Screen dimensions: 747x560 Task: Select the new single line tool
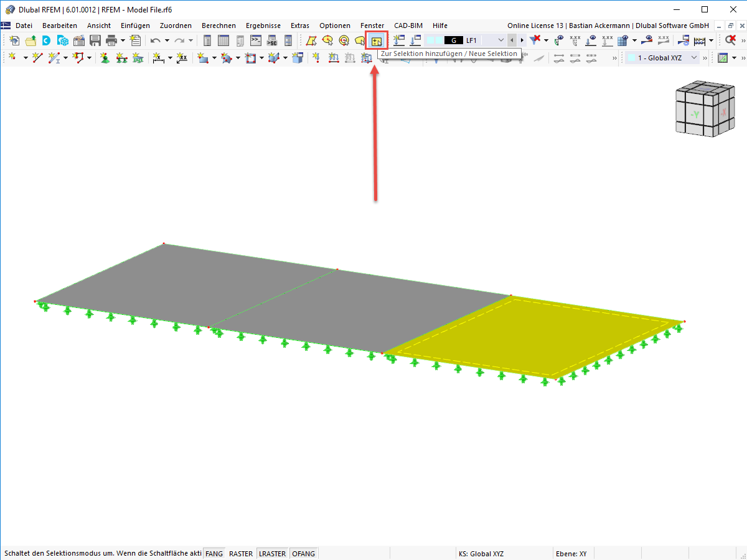tap(37, 58)
